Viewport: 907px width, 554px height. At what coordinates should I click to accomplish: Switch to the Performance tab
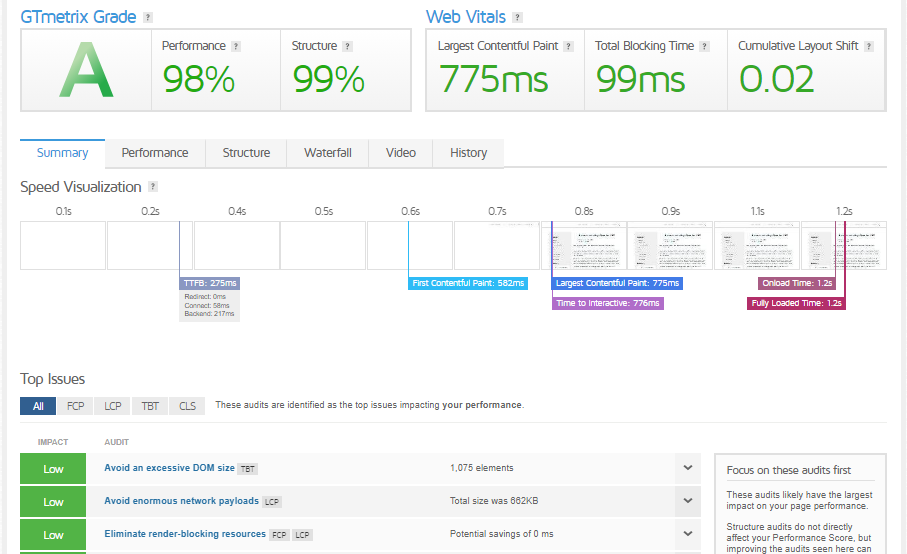[155, 153]
